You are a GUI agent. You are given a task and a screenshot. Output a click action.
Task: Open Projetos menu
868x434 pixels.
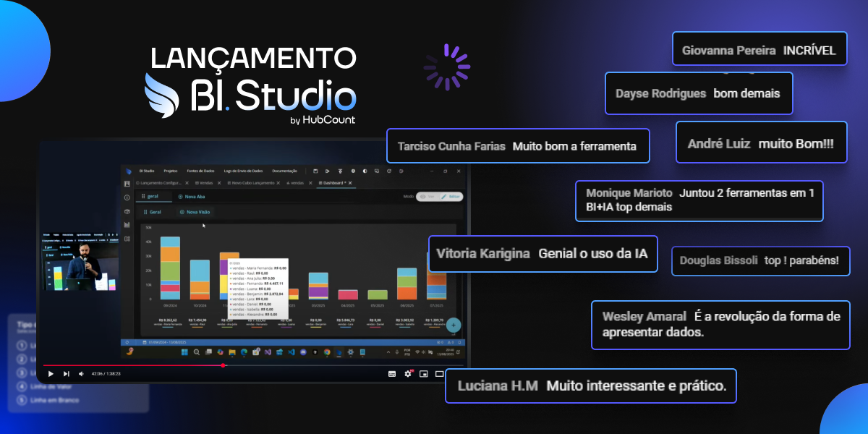click(x=170, y=171)
